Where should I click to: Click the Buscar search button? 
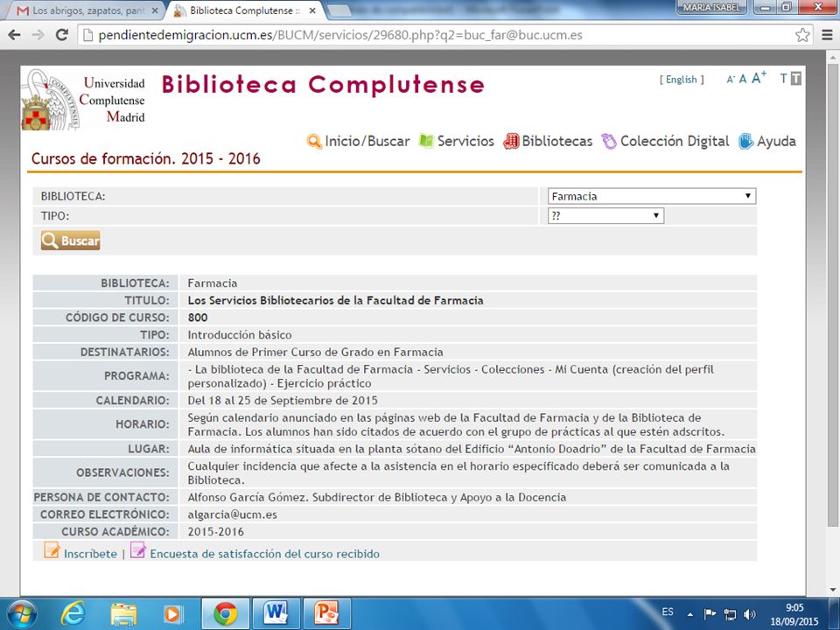click(x=71, y=241)
